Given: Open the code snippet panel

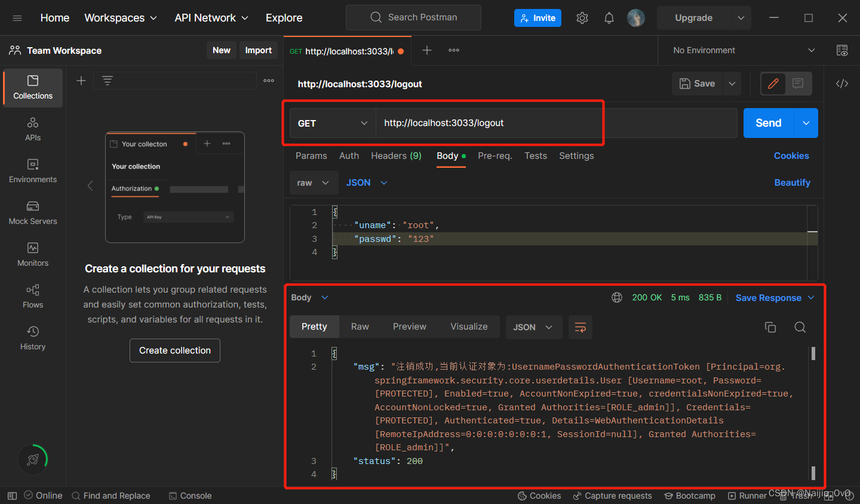Looking at the screenshot, I should [x=842, y=84].
